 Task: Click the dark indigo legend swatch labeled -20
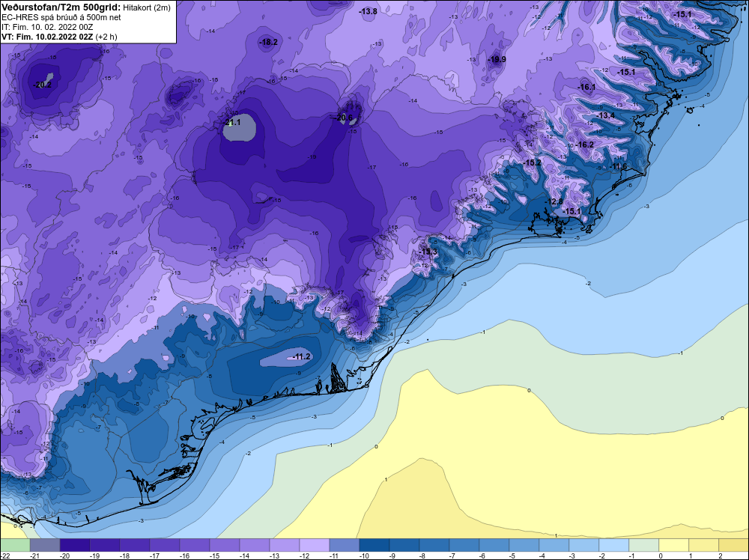75,545
